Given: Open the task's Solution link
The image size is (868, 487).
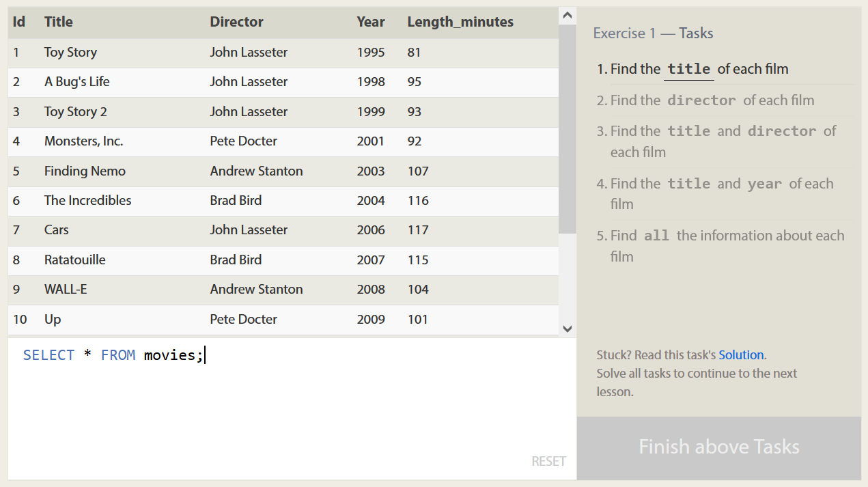Looking at the screenshot, I should [x=741, y=354].
